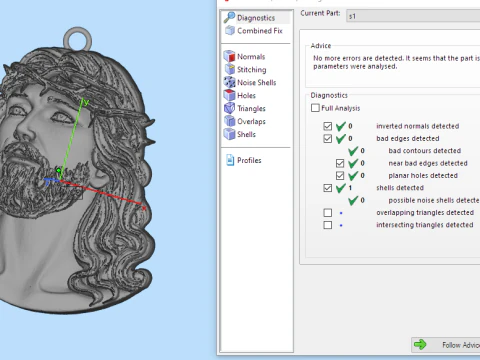Click the pendant loop on the 3D model
480x360 pixels.
[77, 39]
